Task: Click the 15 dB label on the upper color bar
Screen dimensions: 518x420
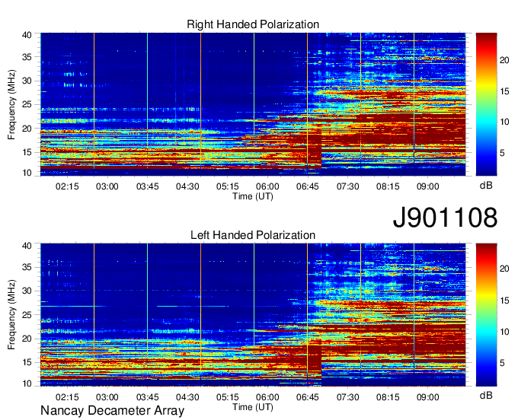Action: click(x=504, y=91)
